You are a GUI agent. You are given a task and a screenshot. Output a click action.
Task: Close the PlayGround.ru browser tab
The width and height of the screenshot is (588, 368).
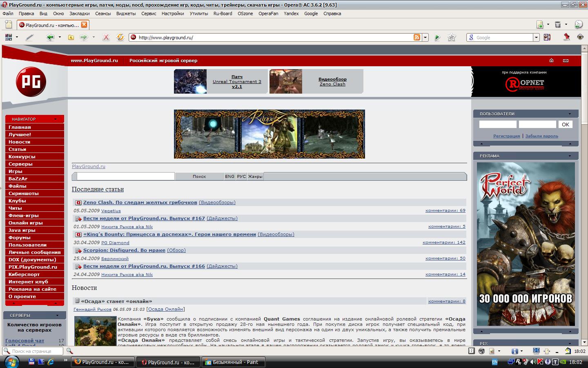point(84,25)
